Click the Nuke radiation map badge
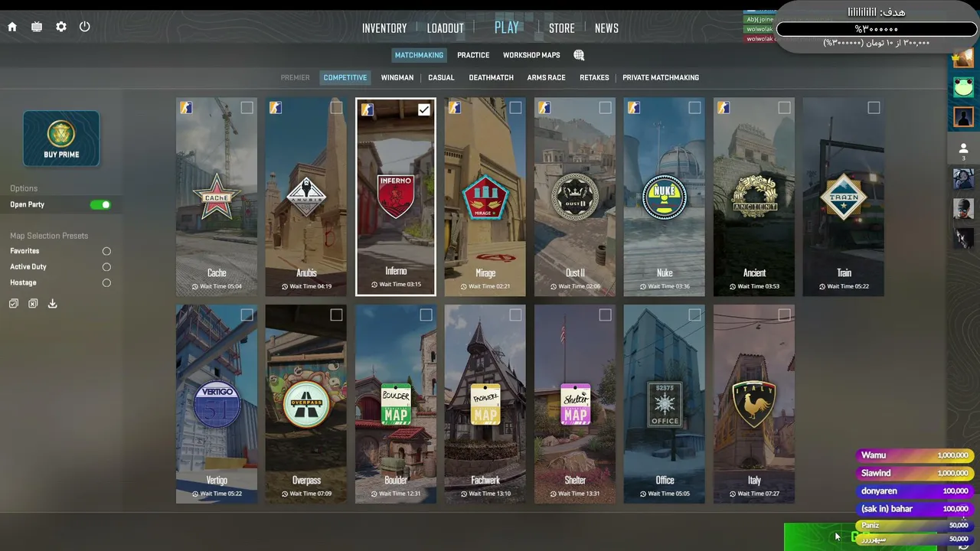The width and height of the screenshot is (980, 551). tap(664, 197)
